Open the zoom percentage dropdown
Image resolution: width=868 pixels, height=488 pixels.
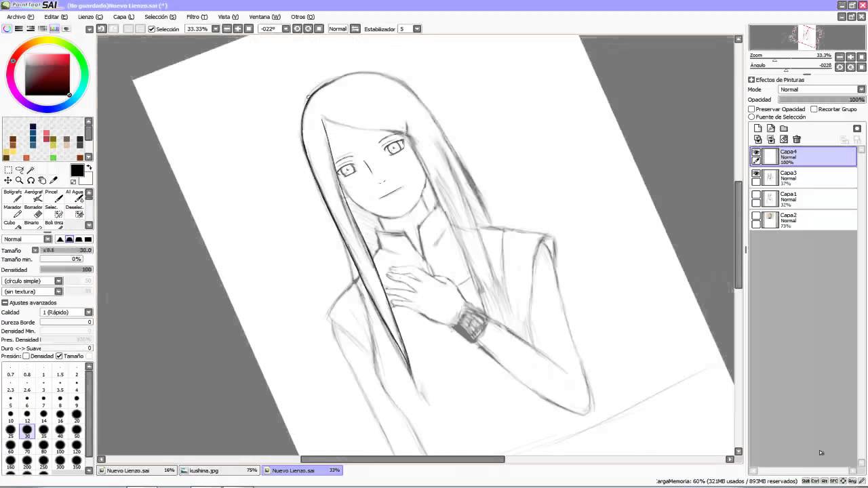pos(216,29)
